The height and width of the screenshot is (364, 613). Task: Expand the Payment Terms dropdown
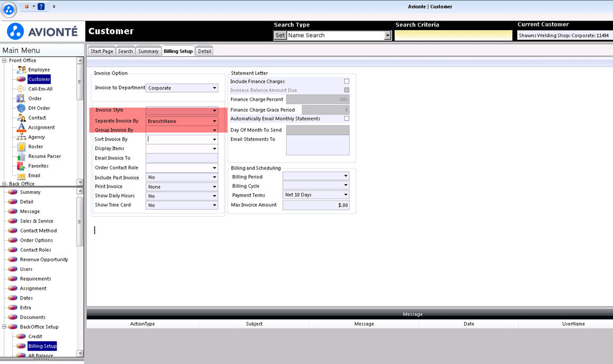(x=316, y=194)
